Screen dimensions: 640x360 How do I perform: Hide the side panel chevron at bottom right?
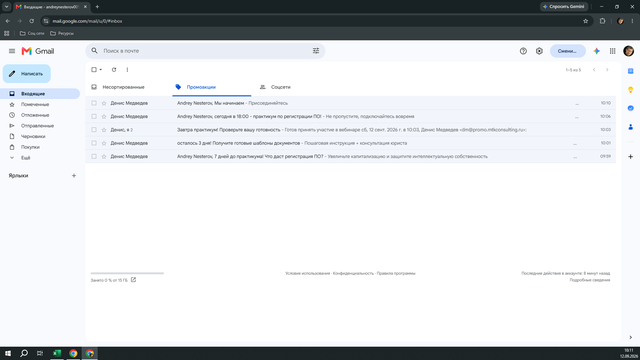(x=631, y=338)
